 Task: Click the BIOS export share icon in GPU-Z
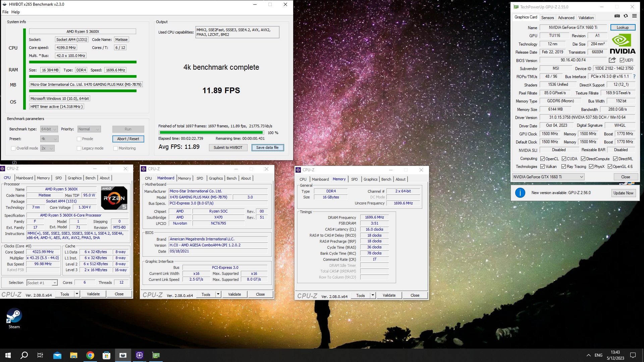[x=612, y=60]
